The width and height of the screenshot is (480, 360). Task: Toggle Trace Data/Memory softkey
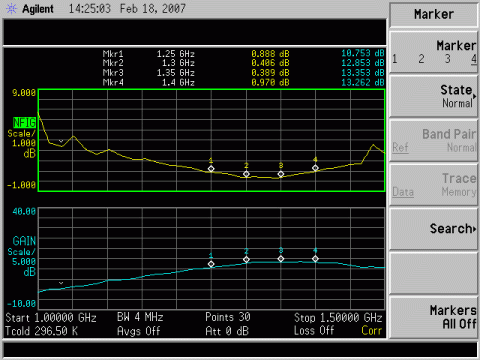(x=434, y=185)
